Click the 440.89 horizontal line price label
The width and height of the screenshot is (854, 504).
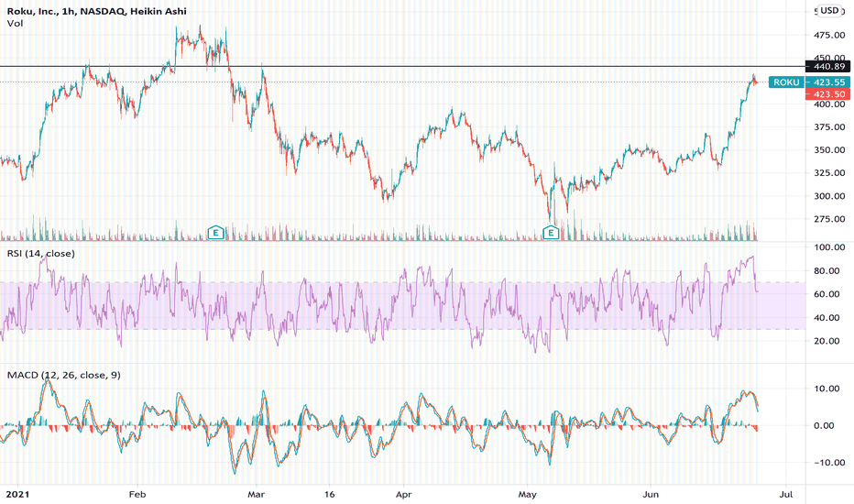(x=828, y=67)
